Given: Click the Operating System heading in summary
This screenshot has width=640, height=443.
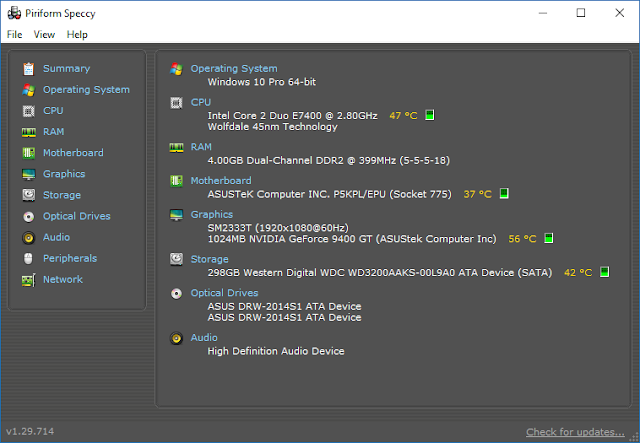Looking at the screenshot, I should coord(234,69).
